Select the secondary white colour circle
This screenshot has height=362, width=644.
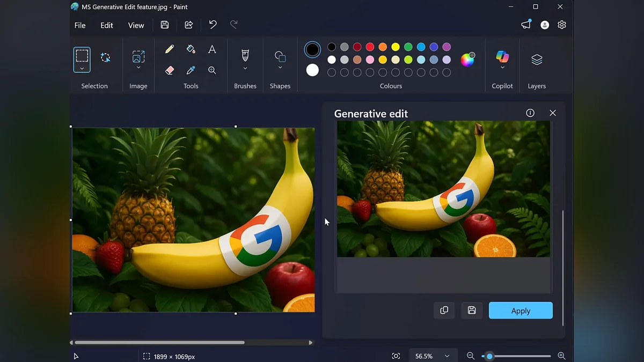312,70
